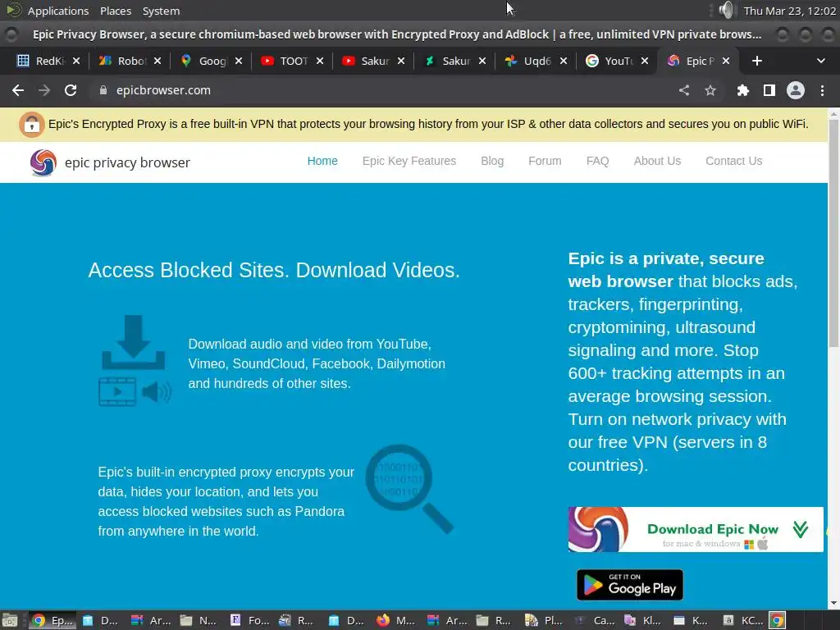The image size is (840, 630).
Task: Visit the Forum link
Action: pyautogui.click(x=545, y=162)
